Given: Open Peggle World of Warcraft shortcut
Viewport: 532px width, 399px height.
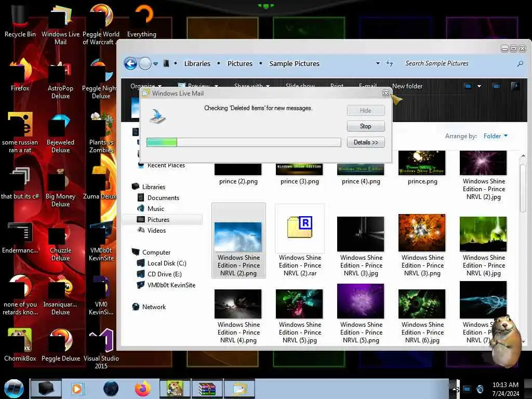Looking at the screenshot, I should 101,24.
